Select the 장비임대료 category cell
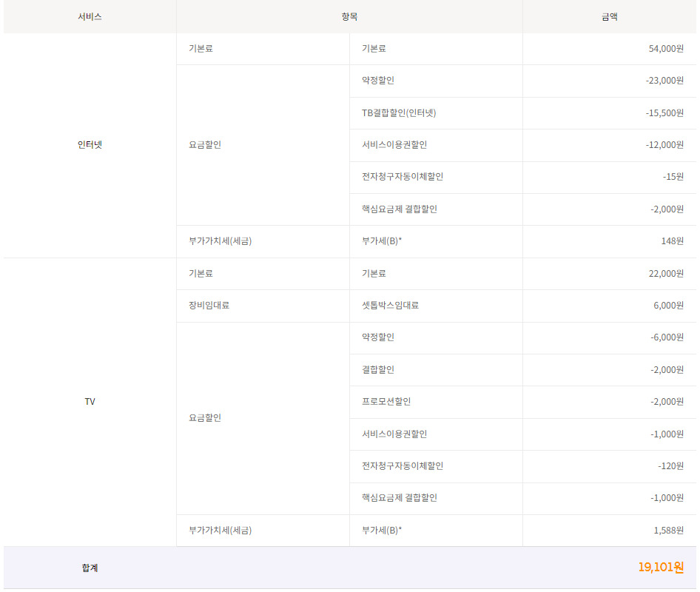Screen dimensions: 700x592 [x=209, y=306]
